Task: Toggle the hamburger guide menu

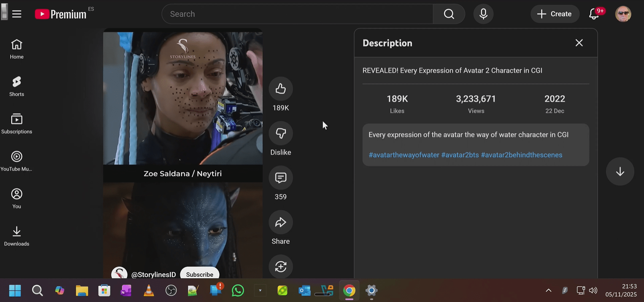Action: point(17,14)
